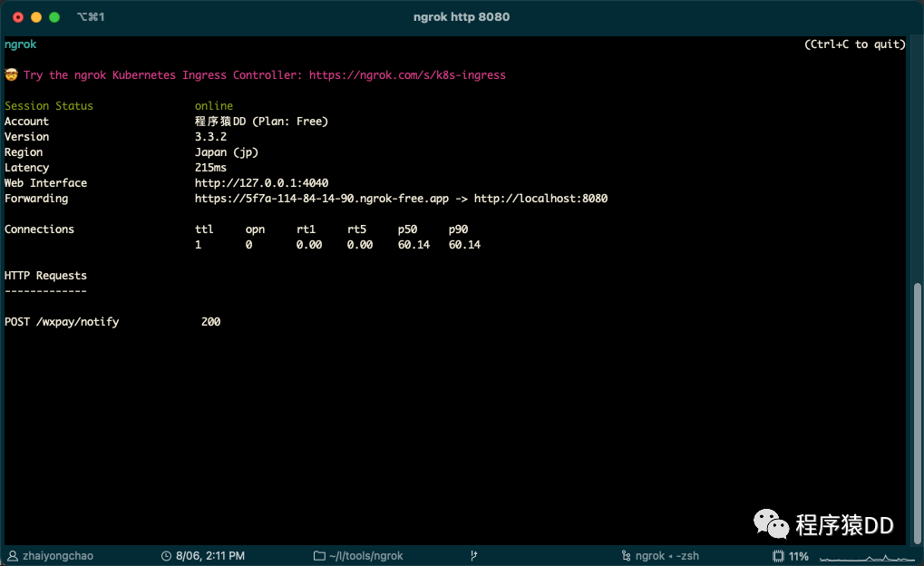Click the "p90" column header
924x566 pixels.
(x=459, y=229)
